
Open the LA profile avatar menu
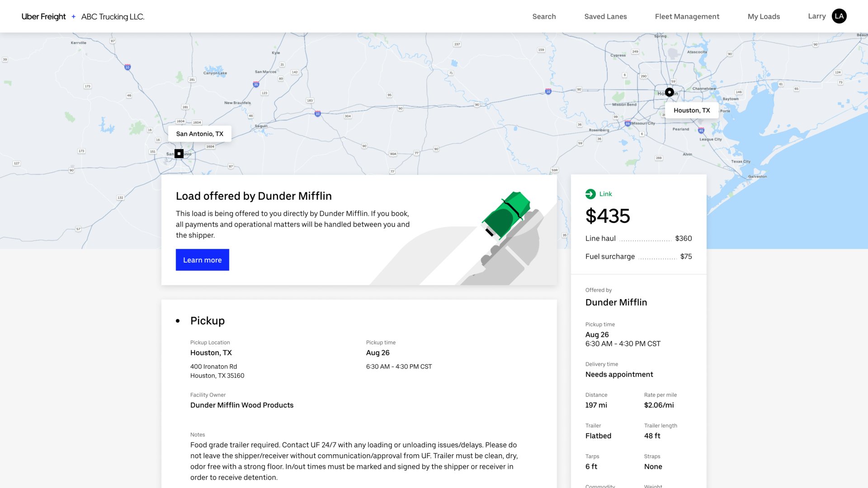click(839, 16)
